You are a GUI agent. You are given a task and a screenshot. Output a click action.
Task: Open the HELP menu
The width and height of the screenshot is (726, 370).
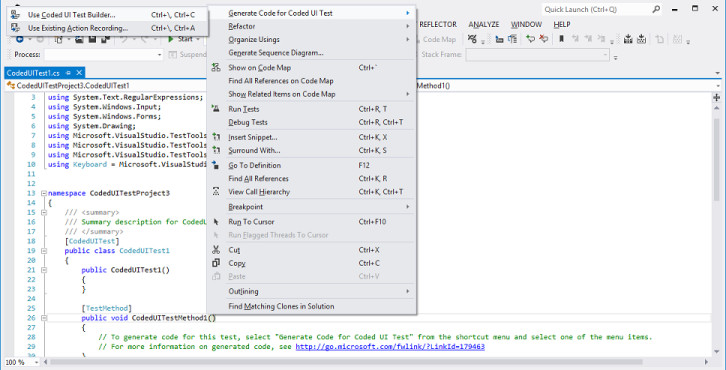562,25
